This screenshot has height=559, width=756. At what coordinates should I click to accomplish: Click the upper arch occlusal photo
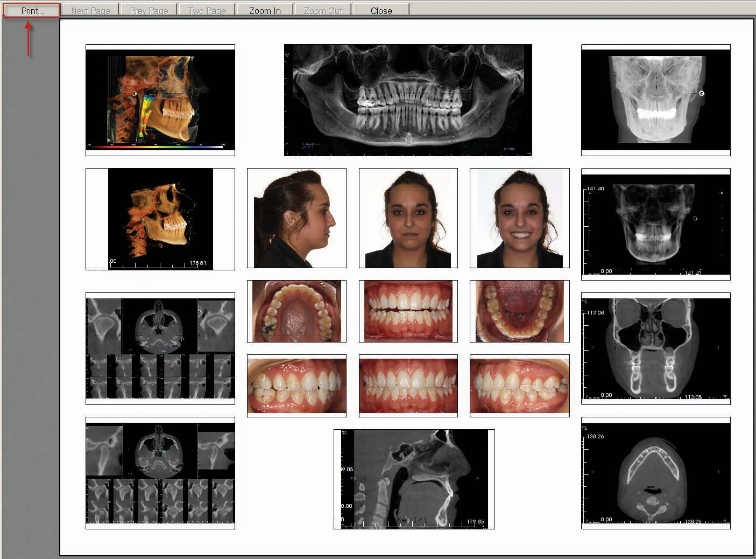(x=296, y=311)
